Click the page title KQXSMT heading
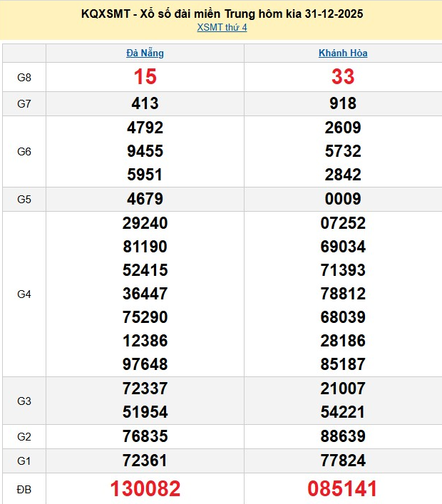 coord(222,14)
